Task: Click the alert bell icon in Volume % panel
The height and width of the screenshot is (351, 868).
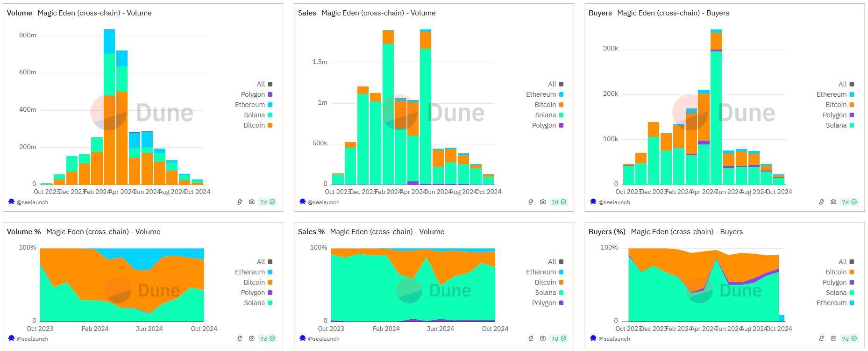Action: pyautogui.click(x=240, y=338)
